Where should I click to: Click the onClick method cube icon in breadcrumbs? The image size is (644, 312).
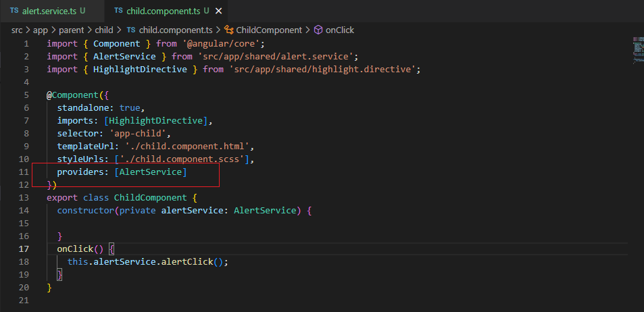click(319, 30)
